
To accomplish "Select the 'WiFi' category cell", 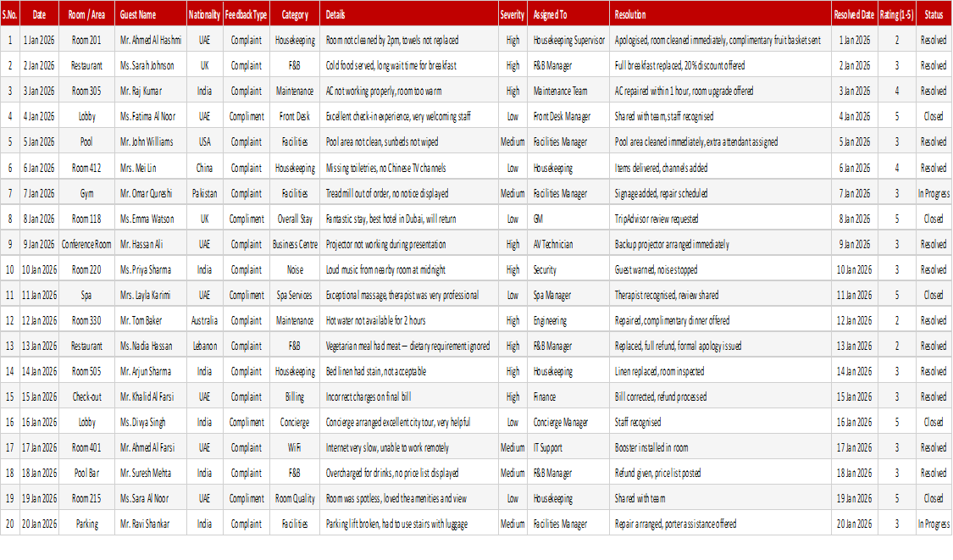I will pos(295,447).
